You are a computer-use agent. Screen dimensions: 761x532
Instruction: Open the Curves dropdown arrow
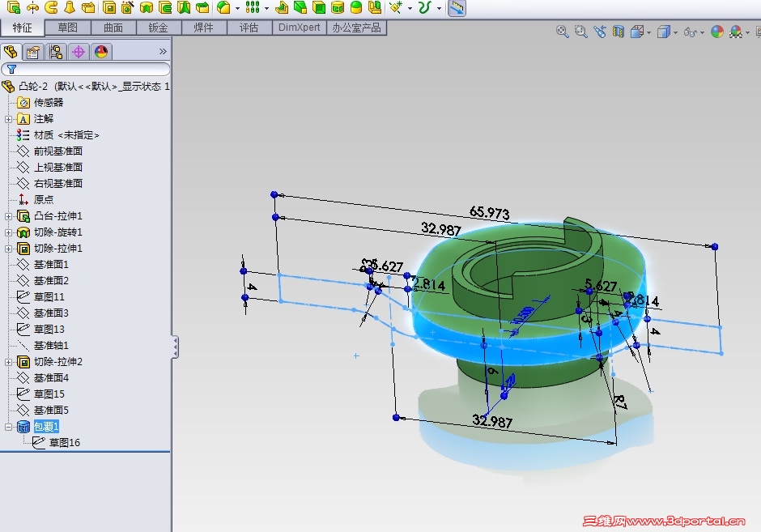point(439,8)
